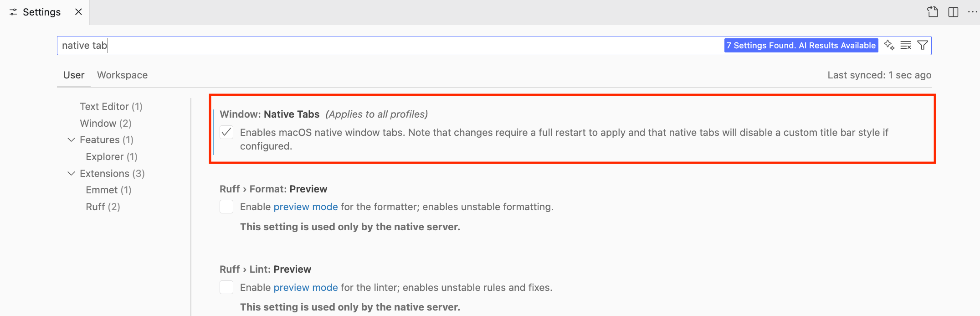Enable Ruff Lint Preview checkbox
Screen dimensions: 980x316
[x=226, y=288]
